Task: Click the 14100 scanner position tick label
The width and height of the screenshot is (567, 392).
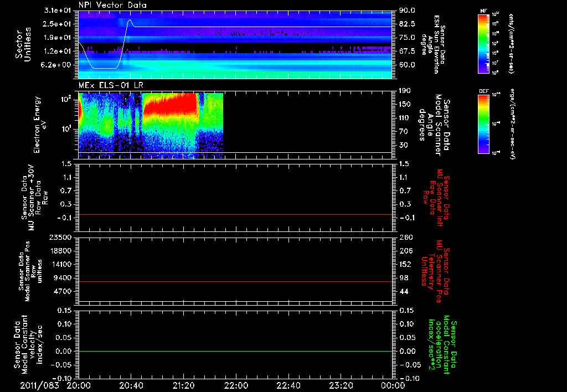Action: tap(60, 264)
